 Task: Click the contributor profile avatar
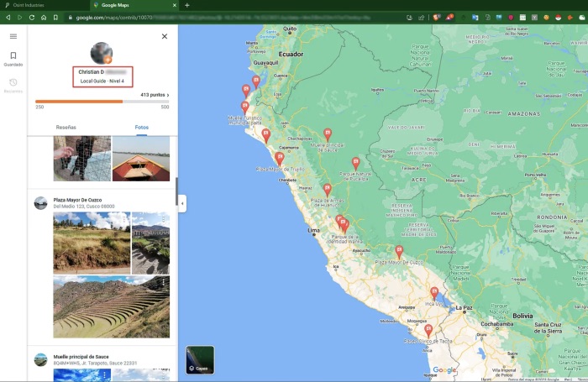point(102,53)
